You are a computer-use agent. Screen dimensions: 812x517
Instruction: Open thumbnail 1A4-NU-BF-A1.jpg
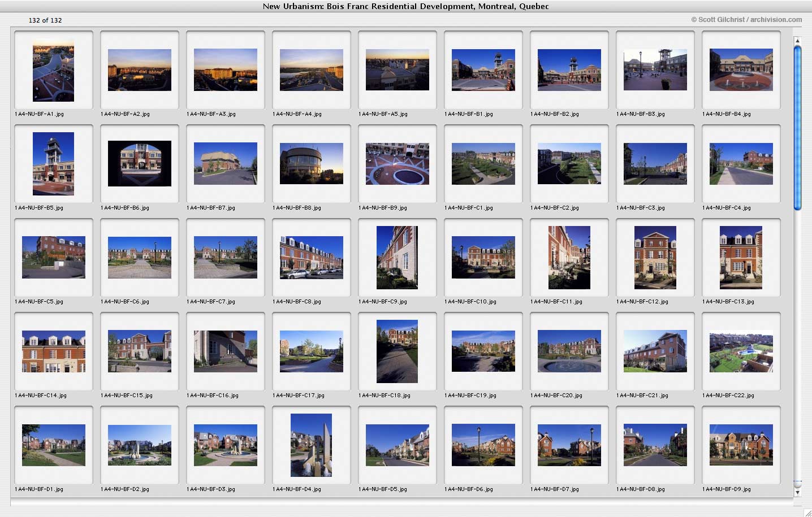54,70
